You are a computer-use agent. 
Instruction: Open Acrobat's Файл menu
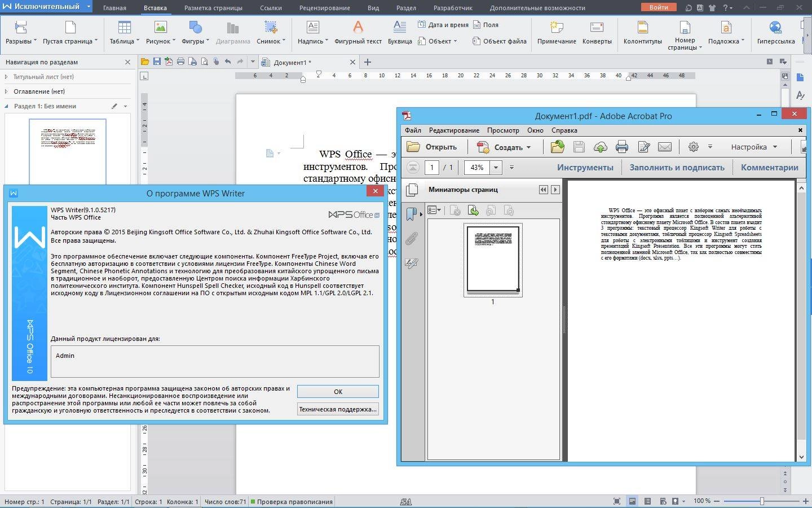coord(413,130)
